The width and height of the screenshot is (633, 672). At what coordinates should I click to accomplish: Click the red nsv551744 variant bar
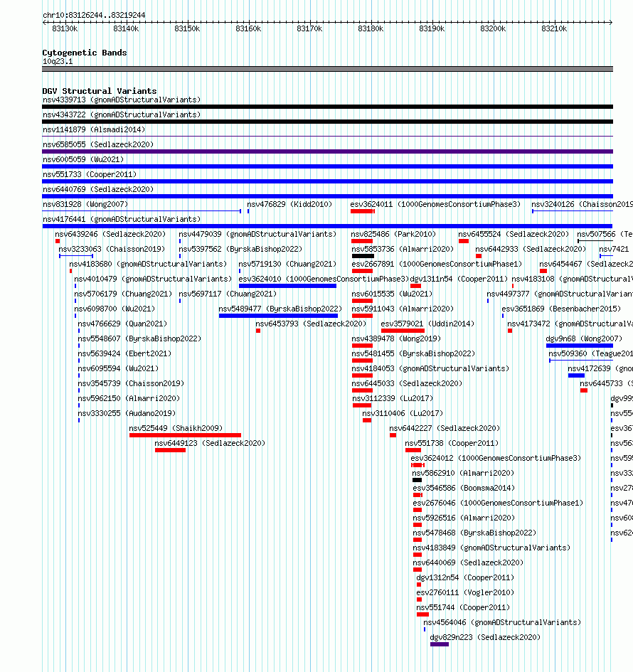[x=422, y=614]
